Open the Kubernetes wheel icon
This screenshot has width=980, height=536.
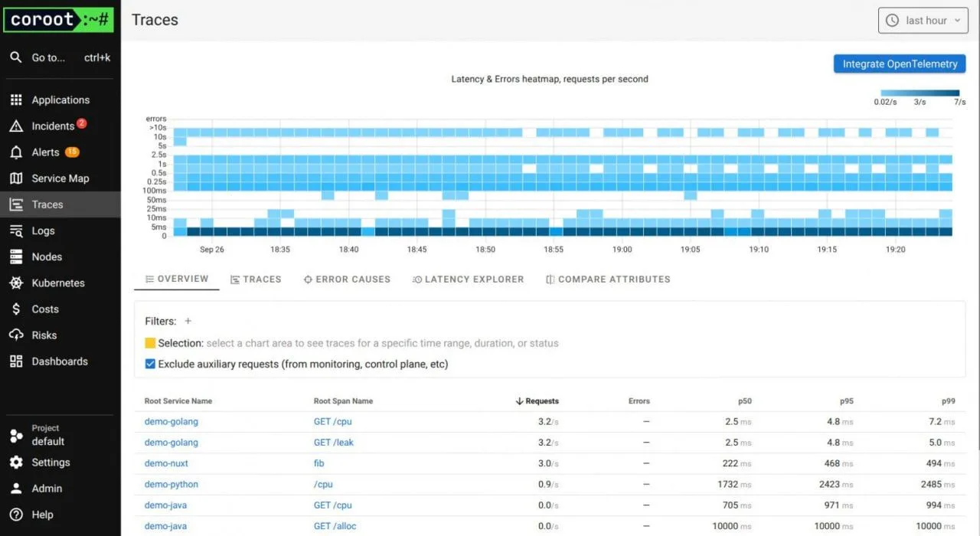[x=16, y=283]
